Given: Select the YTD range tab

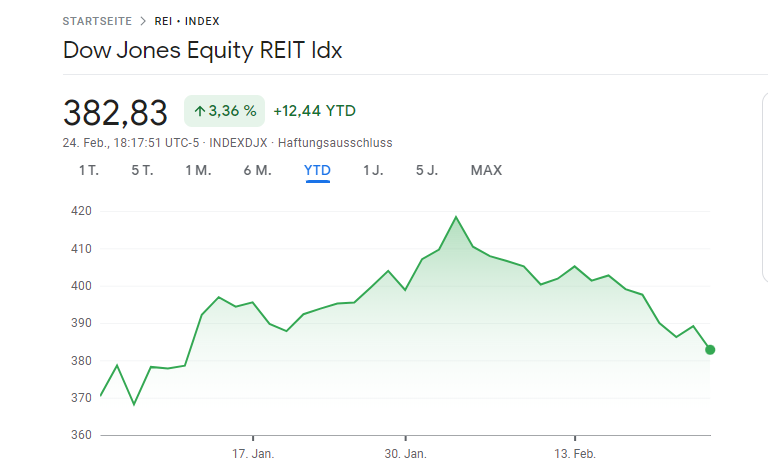Looking at the screenshot, I should tap(317, 170).
